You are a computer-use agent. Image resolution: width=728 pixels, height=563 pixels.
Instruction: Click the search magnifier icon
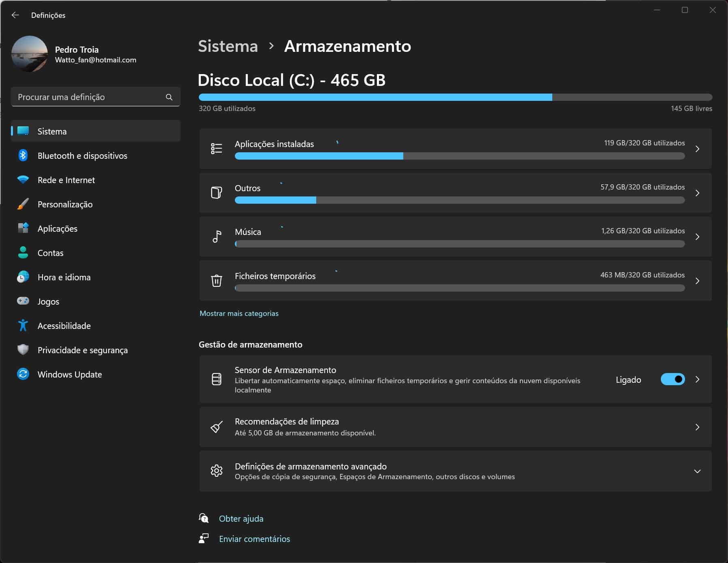(169, 97)
